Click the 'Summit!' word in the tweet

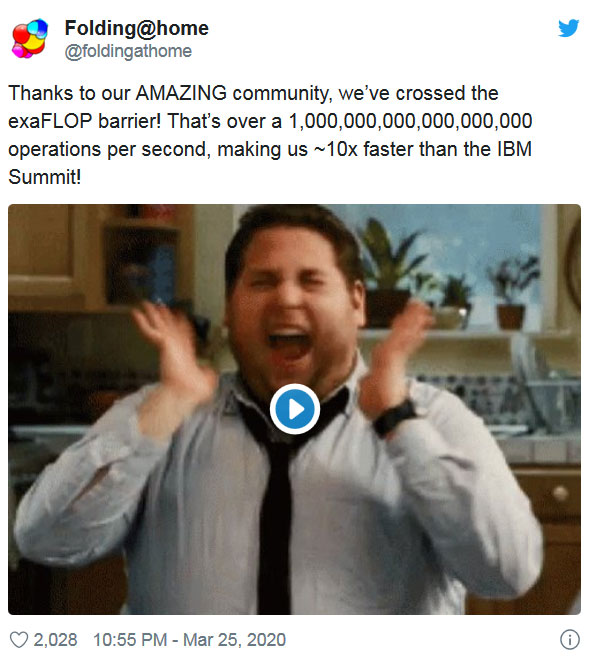(45, 177)
